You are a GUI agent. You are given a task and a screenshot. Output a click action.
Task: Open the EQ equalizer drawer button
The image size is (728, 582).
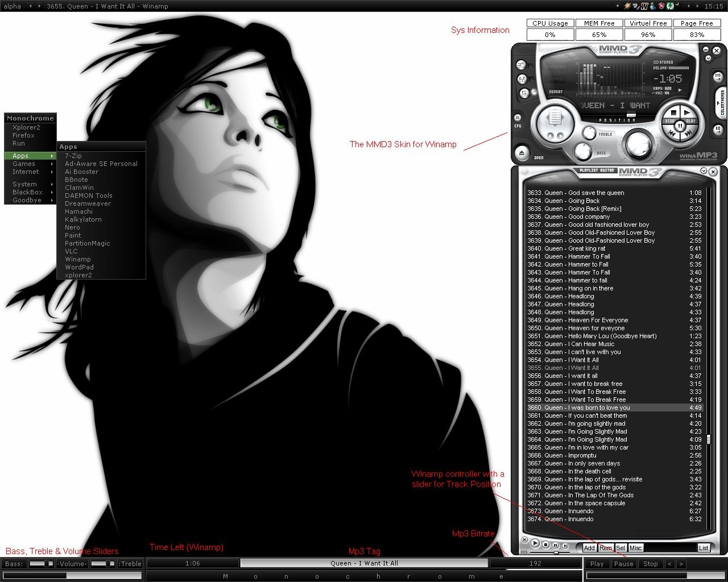[x=718, y=130]
